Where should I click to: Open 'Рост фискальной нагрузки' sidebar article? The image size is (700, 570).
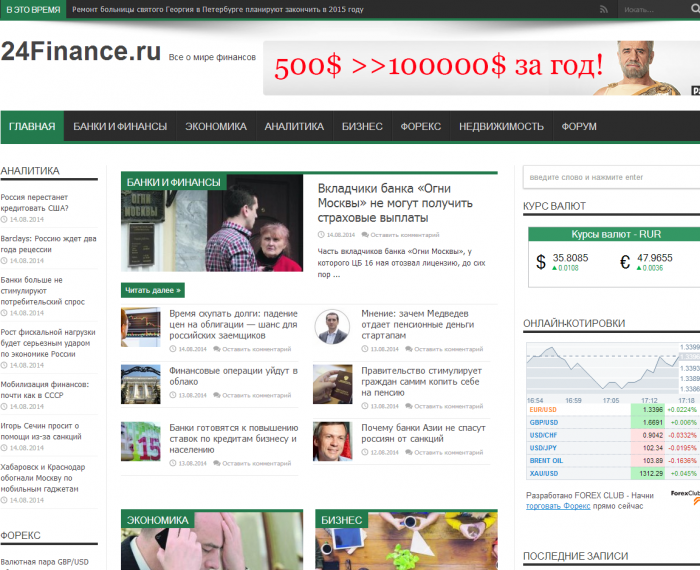48,343
